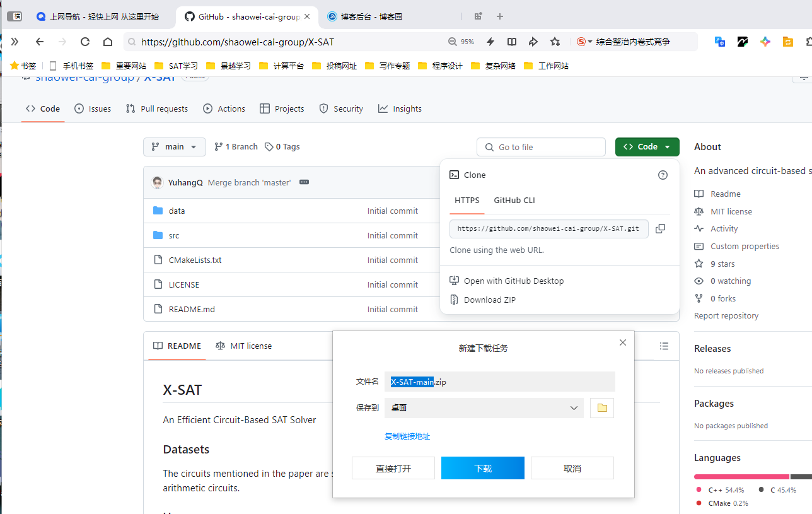Close the GitHub tab
This screenshot has width=812, height=514.
pos(307,16)
